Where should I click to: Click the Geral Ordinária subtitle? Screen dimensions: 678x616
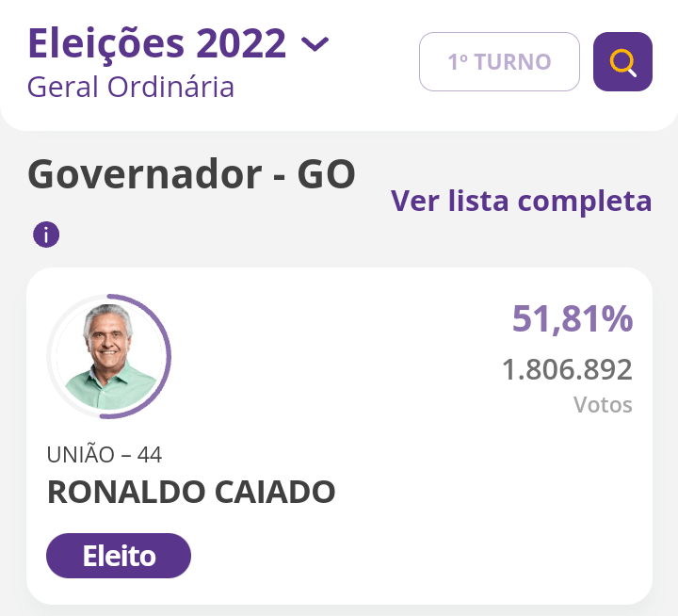[131, 87]
